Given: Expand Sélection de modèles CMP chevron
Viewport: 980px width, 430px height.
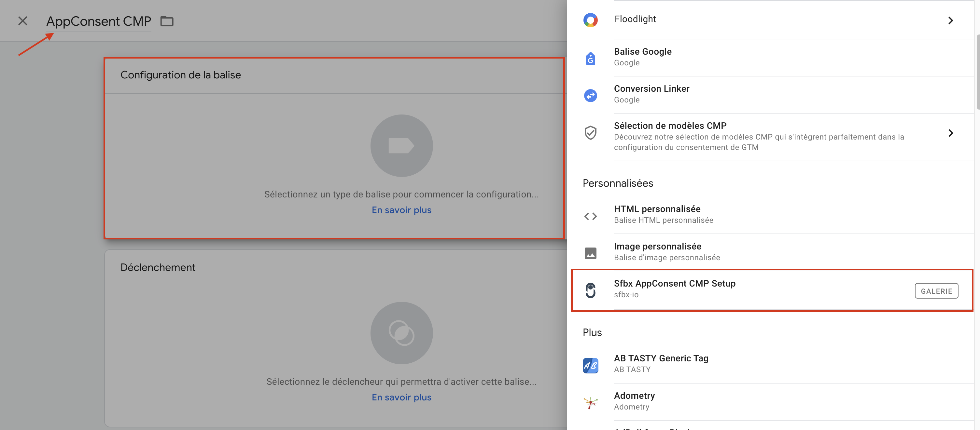Looking at the screenshot, I should 950,133.
